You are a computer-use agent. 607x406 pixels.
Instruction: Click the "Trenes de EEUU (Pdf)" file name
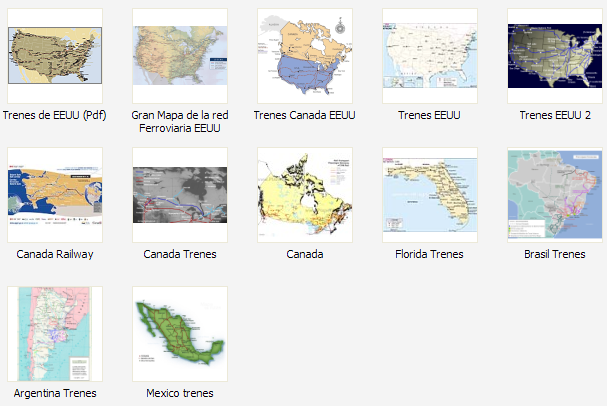[x=54, y=116]
